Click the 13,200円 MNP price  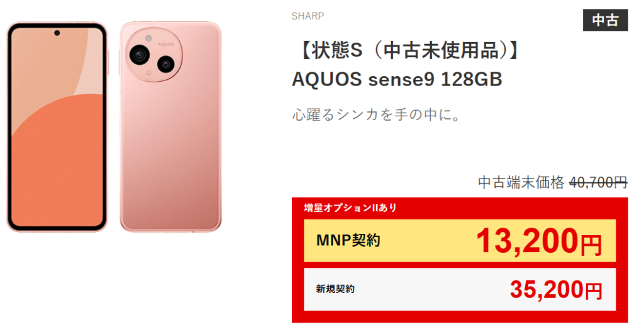[x=538, y=241]
